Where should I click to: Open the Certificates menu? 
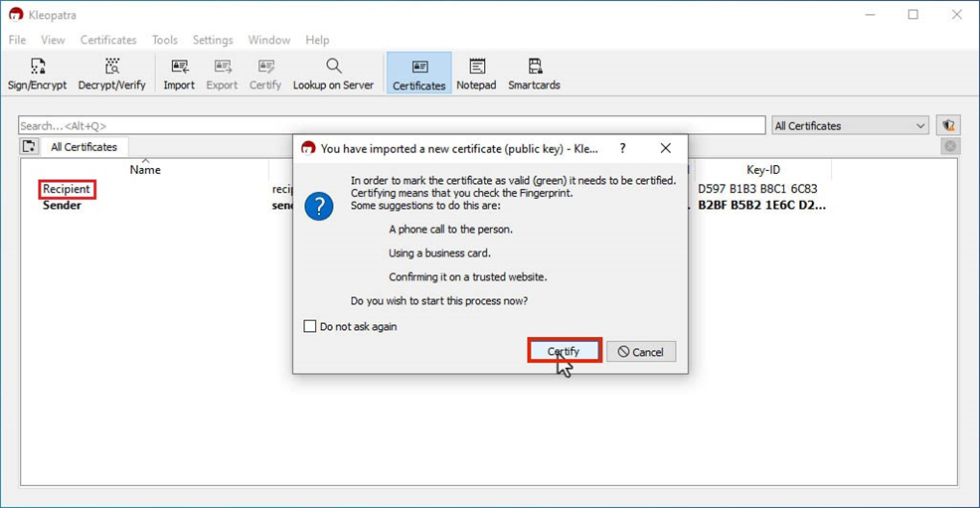tap(108, 40)
